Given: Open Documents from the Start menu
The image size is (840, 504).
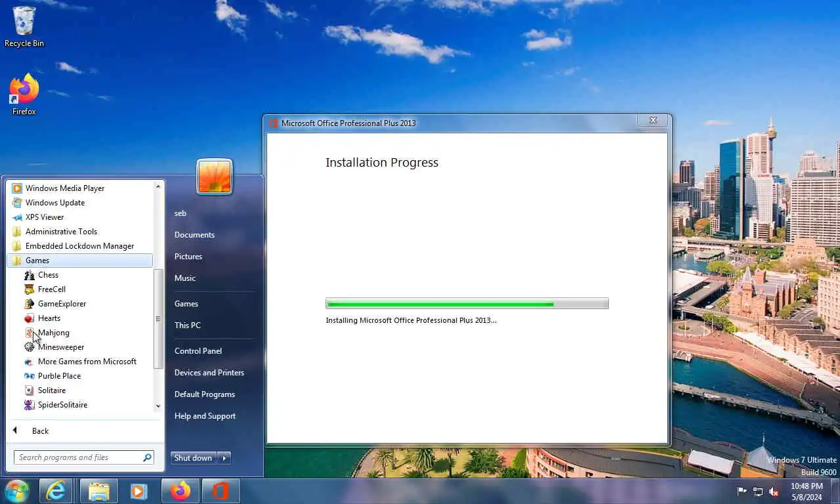Looking at the screenshot, I should [194, 235].
